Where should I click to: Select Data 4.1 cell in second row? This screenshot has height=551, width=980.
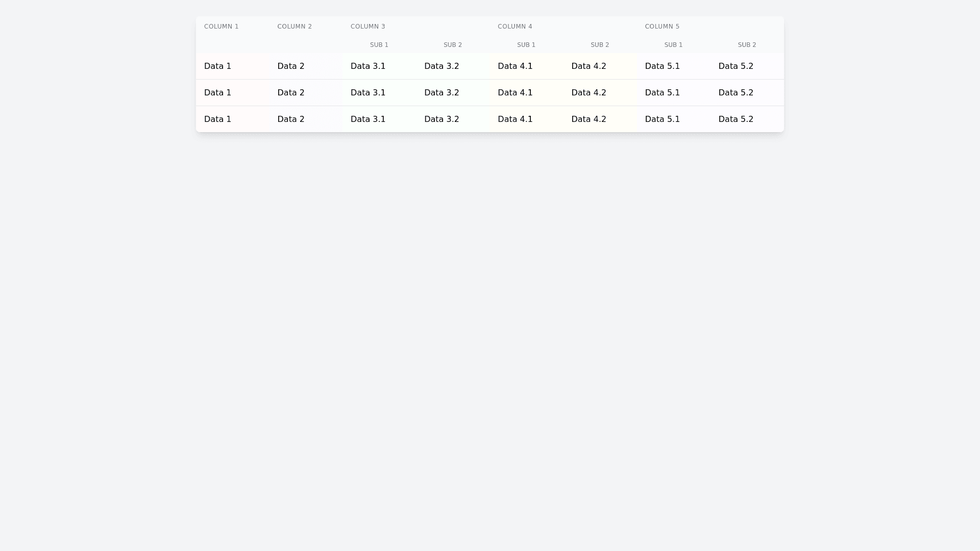pos(515,93)
